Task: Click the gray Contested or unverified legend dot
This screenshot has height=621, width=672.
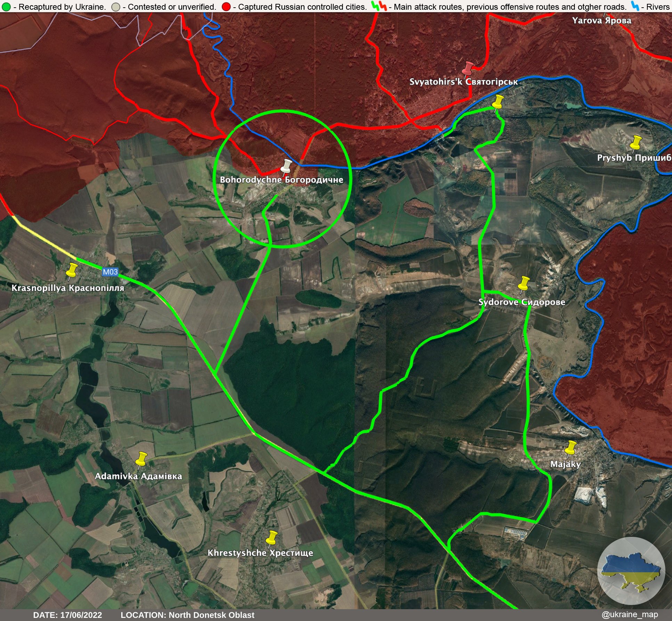Action: (x=116, y=7)
